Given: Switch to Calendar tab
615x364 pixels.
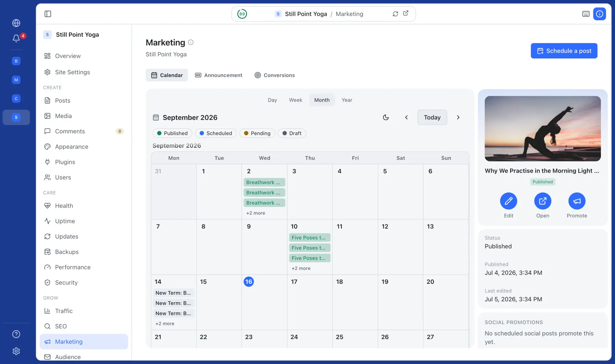Looking at the screenshot, I should pos(167,75).
